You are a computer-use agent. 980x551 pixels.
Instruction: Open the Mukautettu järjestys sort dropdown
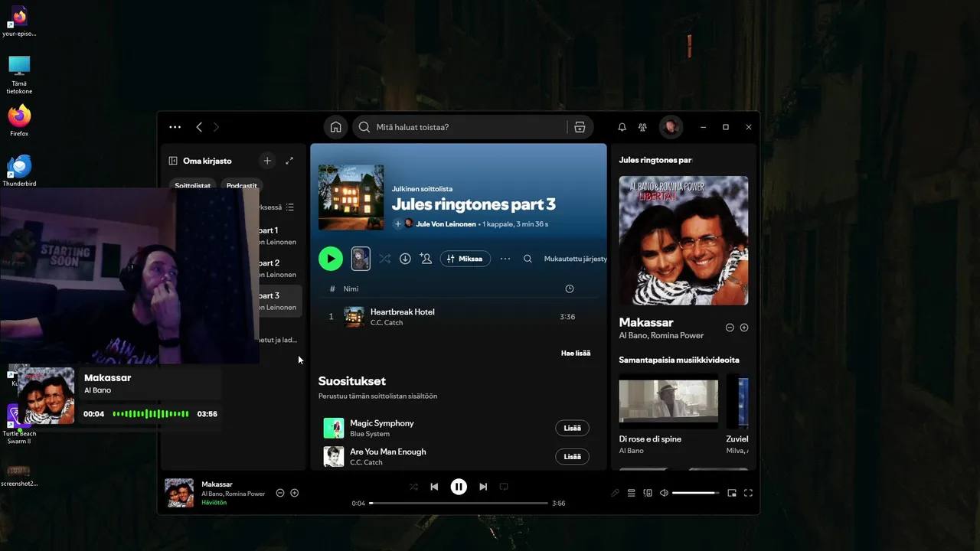click(575, 259)
